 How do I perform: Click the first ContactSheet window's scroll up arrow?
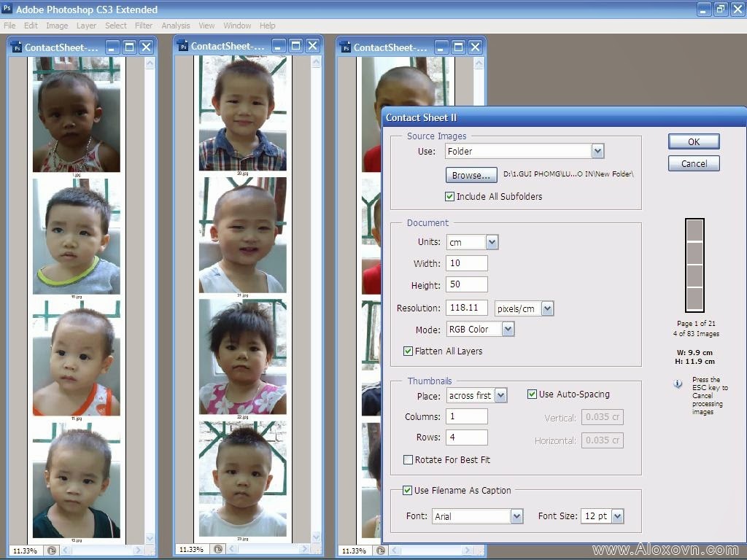(150, 63)
